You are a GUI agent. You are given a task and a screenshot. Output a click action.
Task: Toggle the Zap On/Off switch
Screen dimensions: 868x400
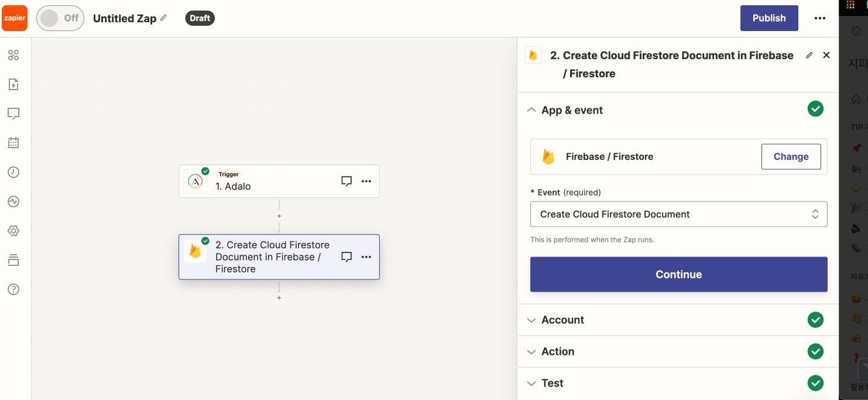[x=60, y=18]
